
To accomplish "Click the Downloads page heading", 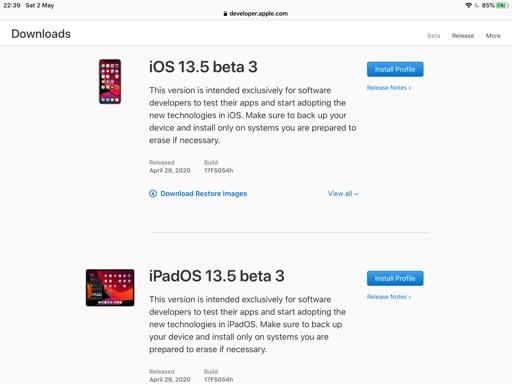I will 41,34.
